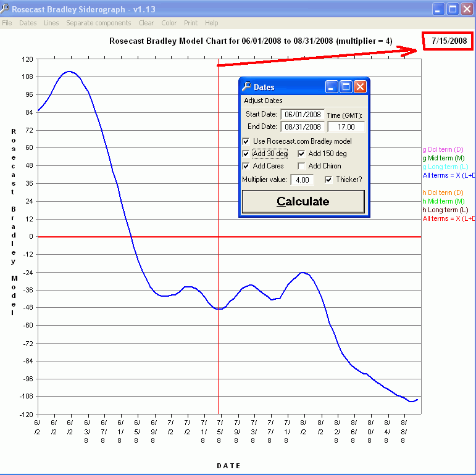The width and height of the screenshot is (476, 475).
Task: Click the Adjust Dates label
Action: (x=263, y=101)
